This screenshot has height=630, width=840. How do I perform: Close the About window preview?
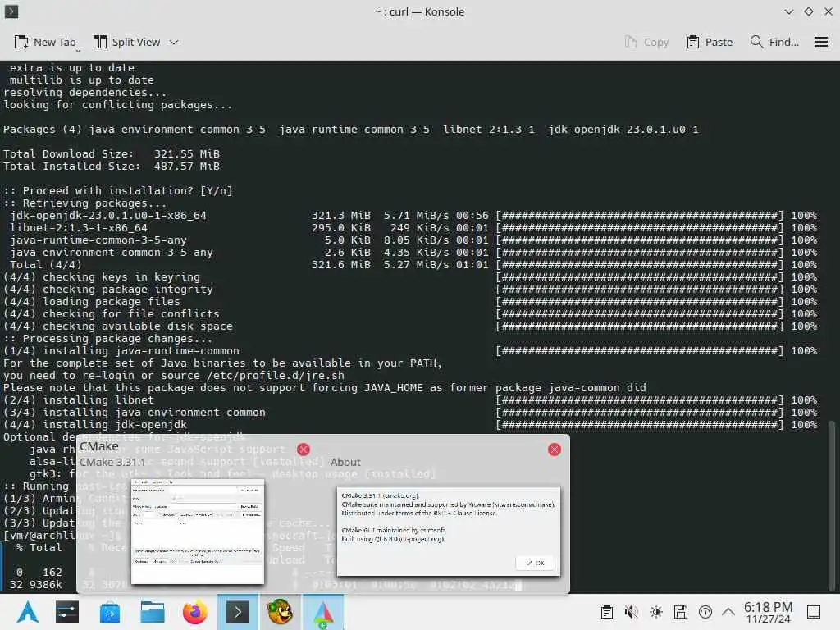tap(555, 450)
